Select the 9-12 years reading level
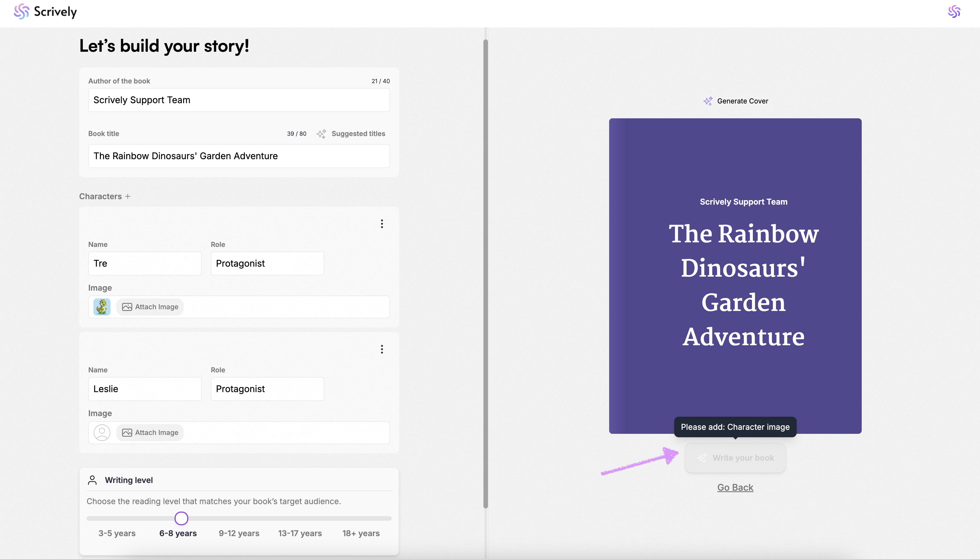 click(239, 533)
